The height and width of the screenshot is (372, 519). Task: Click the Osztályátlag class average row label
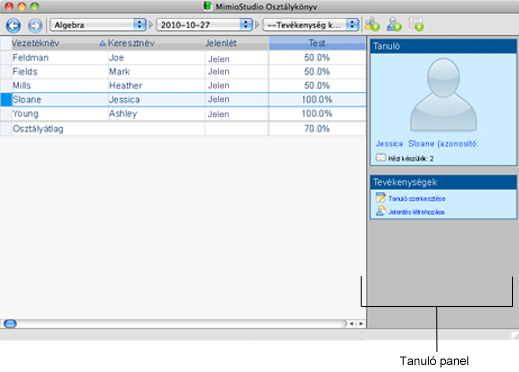point(38,129)
